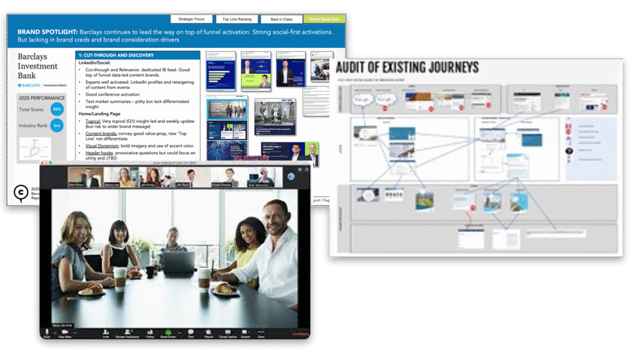This screenshot has width=644, height=358.
Task: Open the More options icon
Action: (x=261, y=331)
